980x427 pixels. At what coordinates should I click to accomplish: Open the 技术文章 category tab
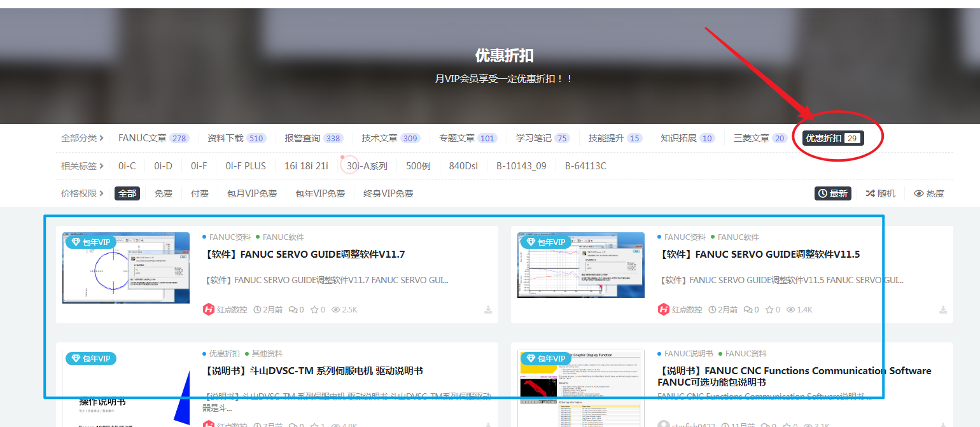click(391, 138)
